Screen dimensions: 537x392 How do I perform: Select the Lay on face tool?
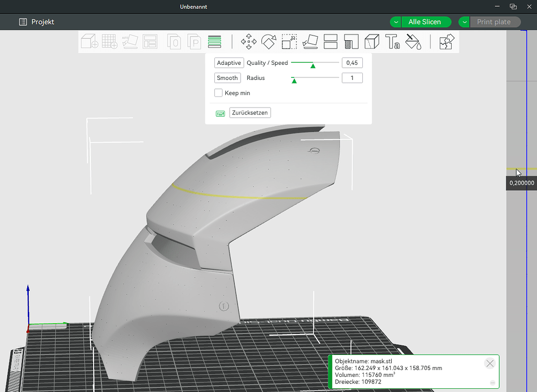point(310,41)
